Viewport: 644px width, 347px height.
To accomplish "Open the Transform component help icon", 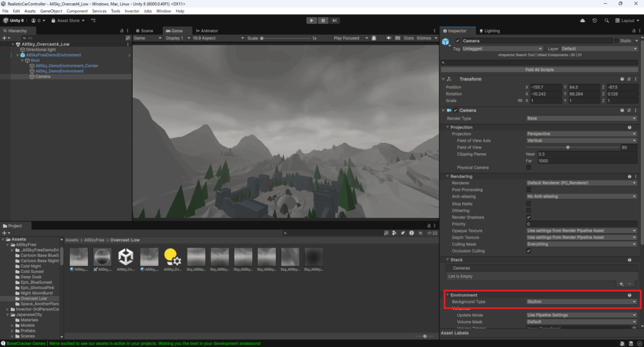I will [x=622, y=79].
